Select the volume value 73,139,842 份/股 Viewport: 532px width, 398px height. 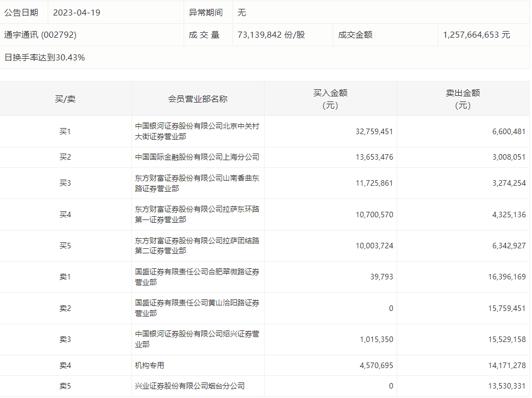click(271, 35)
